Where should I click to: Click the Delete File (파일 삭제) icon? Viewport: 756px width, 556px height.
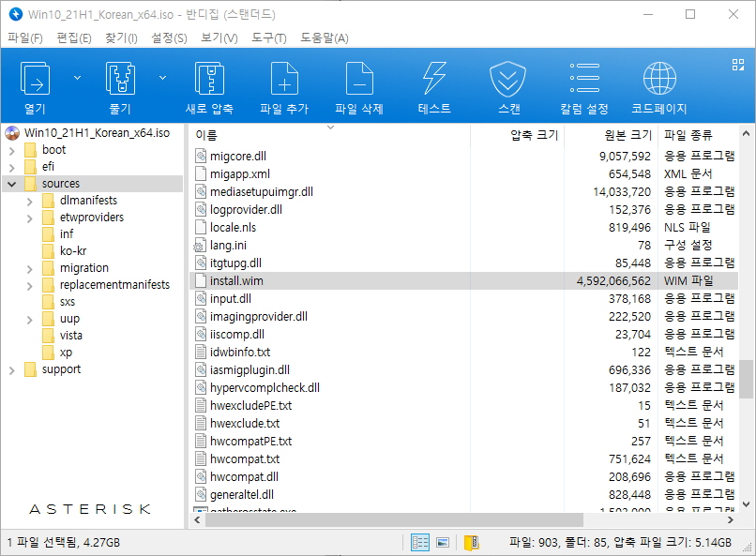pos(359,79)
